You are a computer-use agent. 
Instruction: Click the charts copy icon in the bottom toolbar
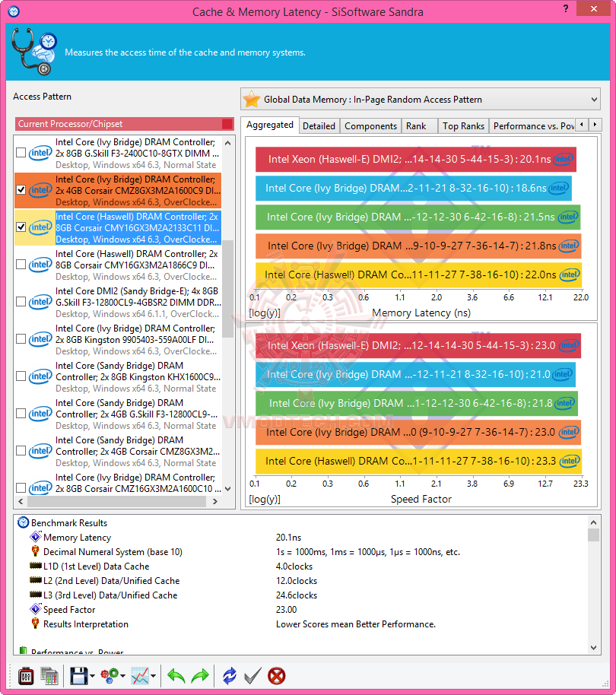click(49, 677)
